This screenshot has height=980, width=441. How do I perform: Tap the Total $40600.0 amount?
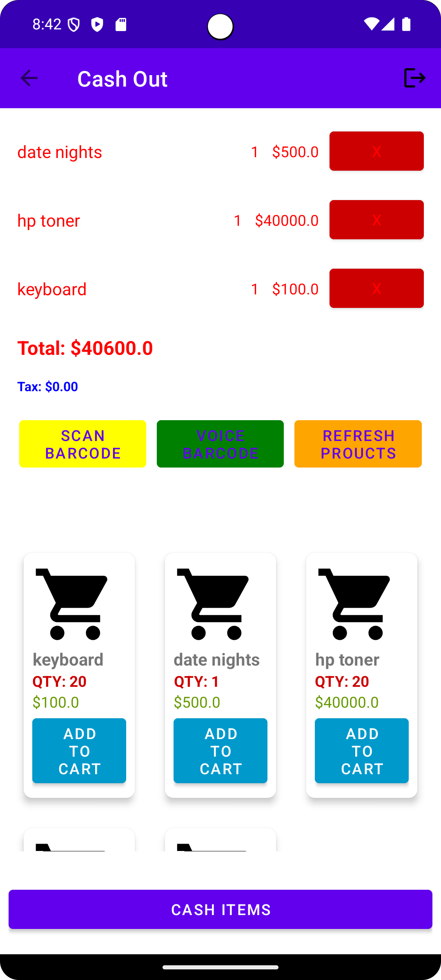click(x=85, y=348)
